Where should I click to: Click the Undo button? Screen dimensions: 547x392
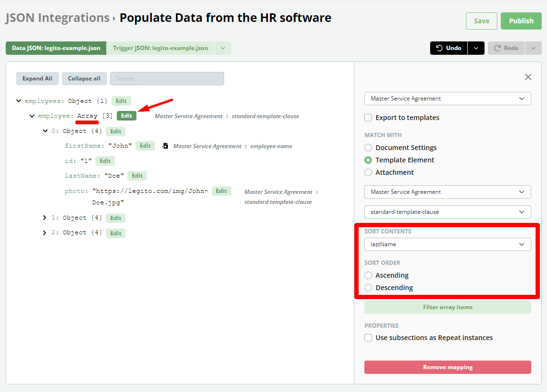(449, 48)
